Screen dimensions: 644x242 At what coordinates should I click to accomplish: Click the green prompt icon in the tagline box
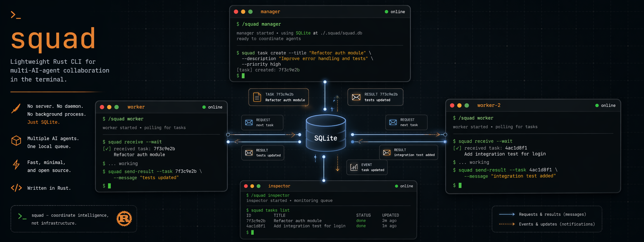point(22,216)
